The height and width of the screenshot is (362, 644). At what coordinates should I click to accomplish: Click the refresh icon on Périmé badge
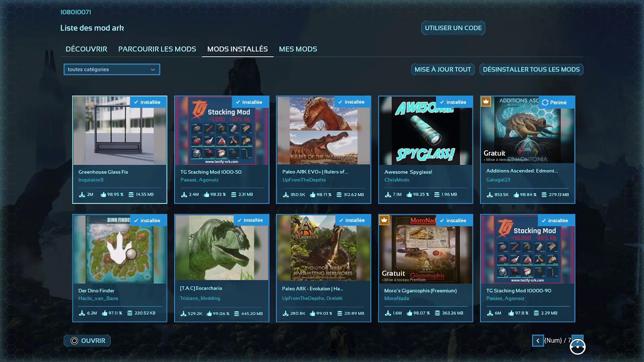[545, 103]
